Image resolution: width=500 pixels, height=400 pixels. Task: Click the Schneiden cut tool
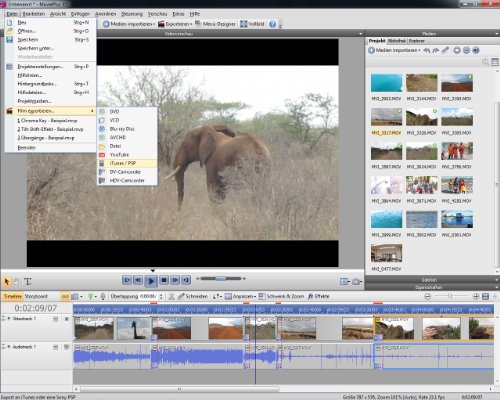tap(193, 296)
